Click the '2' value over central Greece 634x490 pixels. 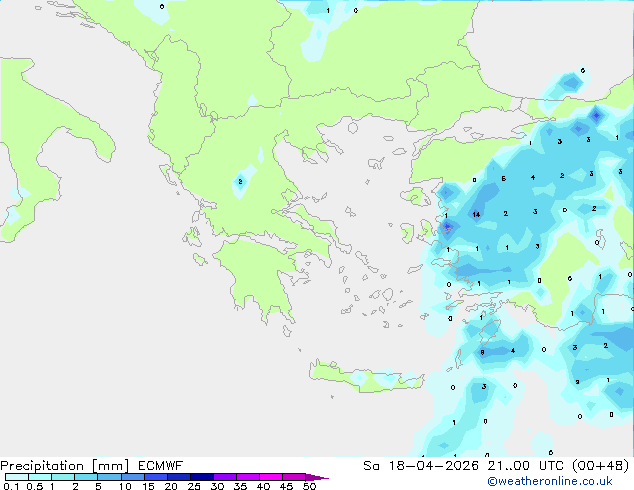point(241,182)
